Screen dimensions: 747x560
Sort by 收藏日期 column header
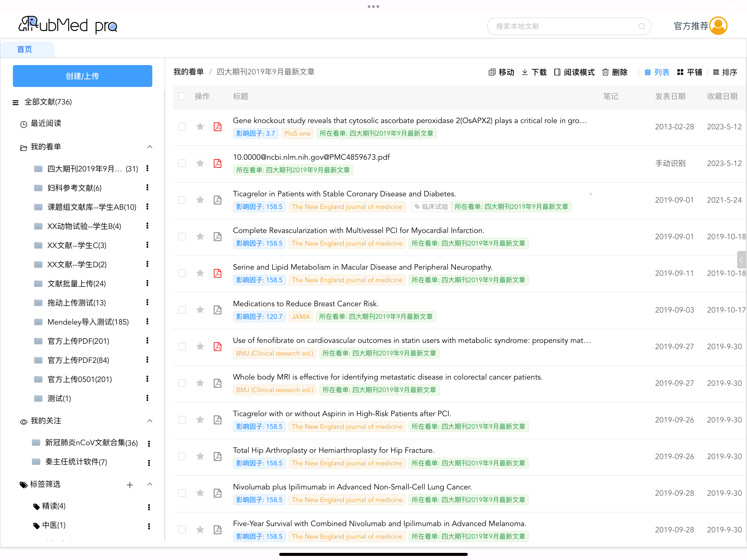(722, 96)
